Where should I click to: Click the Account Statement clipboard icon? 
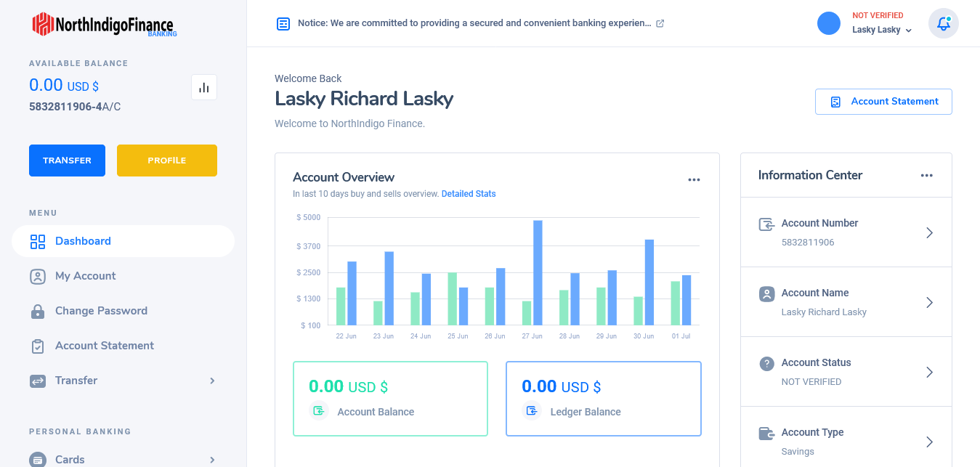[x=38, y=346]
